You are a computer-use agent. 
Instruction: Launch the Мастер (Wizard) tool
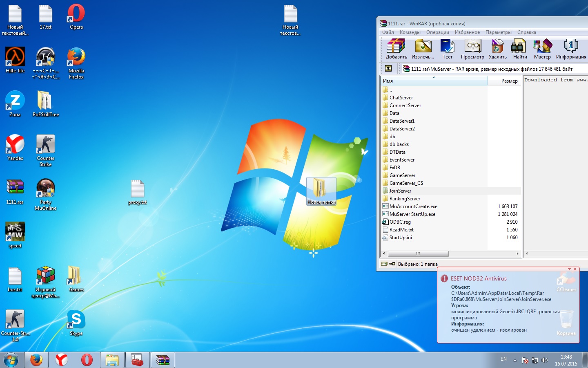pos(542,49)
